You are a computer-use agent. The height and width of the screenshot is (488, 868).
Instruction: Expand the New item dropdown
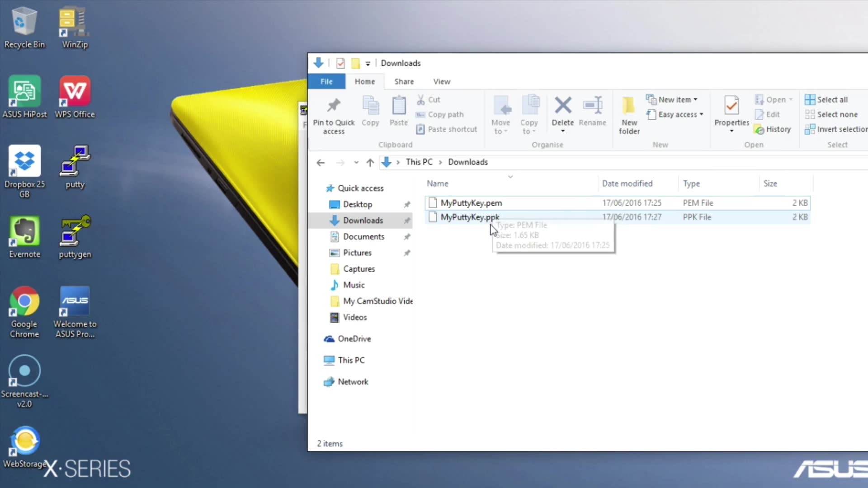coord(695,99)
